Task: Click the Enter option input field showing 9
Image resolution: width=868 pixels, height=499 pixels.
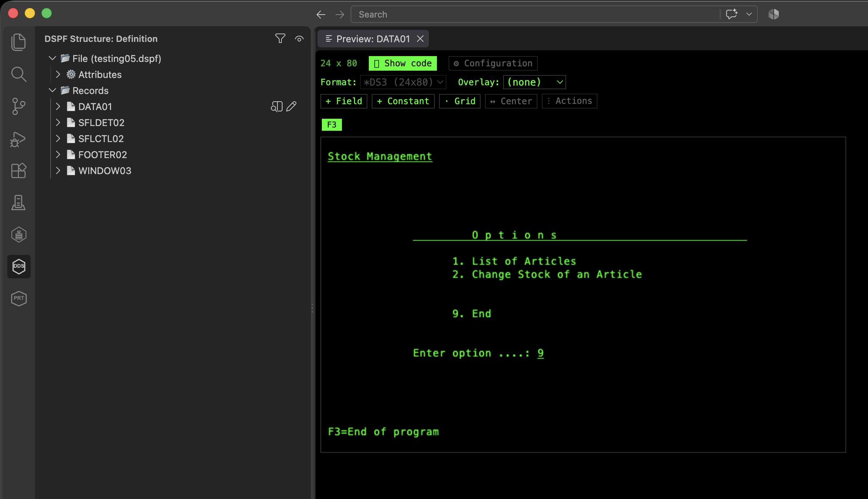Action: [x=541, y=353]
